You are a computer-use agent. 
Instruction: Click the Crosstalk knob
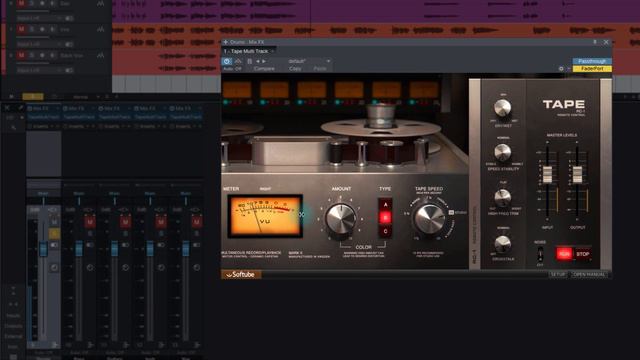pyautogui.click(x=502, y=244)
